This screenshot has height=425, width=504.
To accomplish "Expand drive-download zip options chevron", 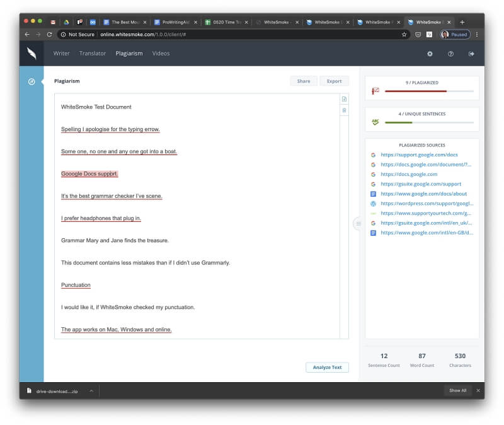I will pyautogui.click(x=91, y=391).
